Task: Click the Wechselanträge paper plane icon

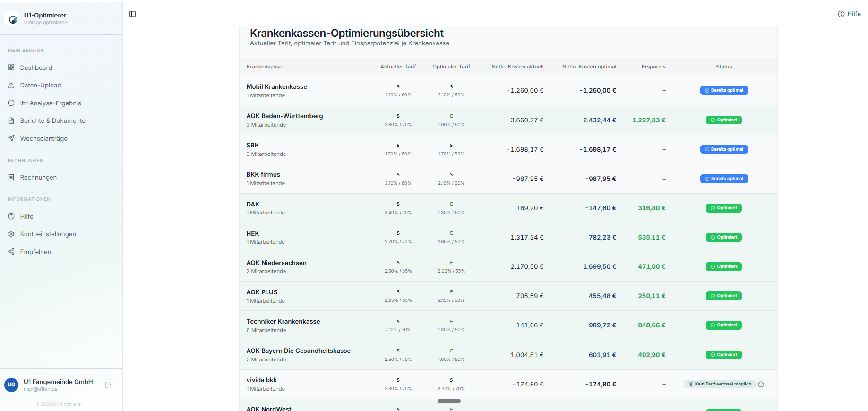Action: (11, 138)
